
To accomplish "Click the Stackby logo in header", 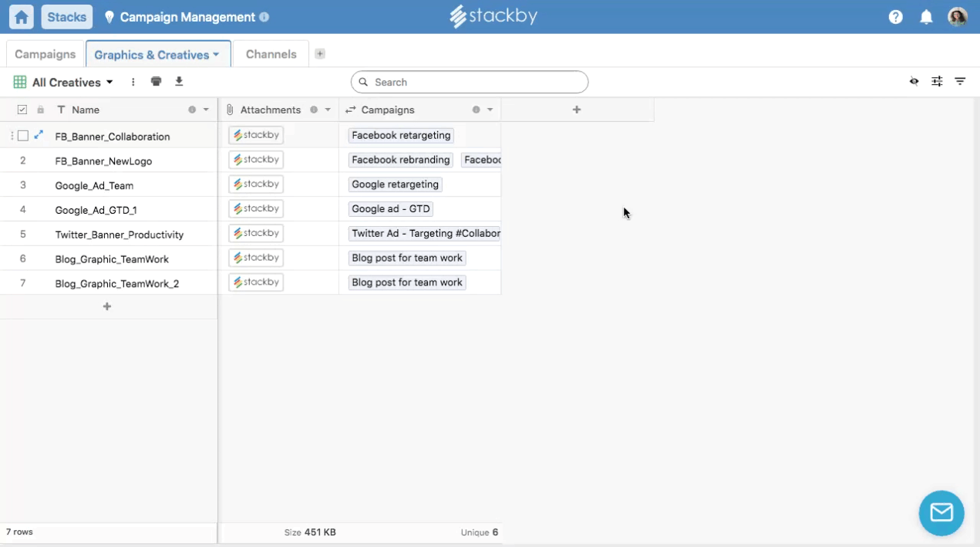I will pos(493,16).
